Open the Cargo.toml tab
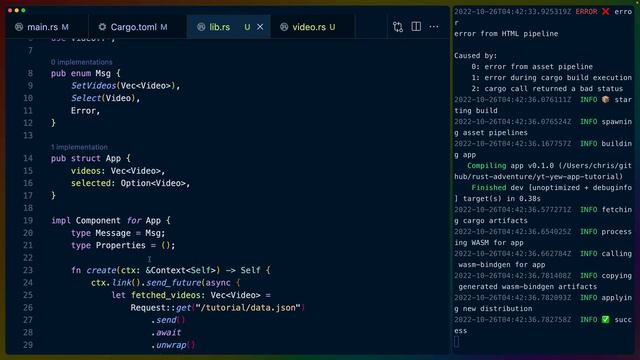The height and width of the screenshot is (360, 640). 134,27
